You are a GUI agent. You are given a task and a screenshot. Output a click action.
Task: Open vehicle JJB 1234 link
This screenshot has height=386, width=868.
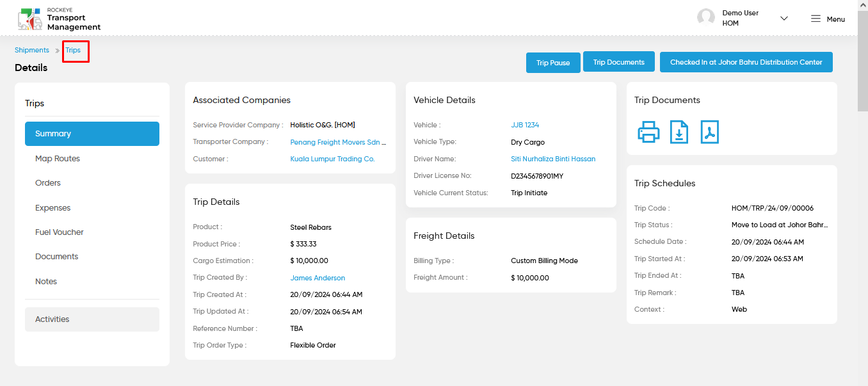525,125
